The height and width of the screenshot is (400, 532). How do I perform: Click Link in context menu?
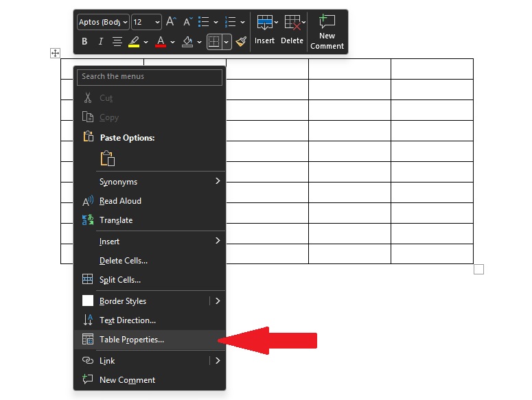coord(142,361)
